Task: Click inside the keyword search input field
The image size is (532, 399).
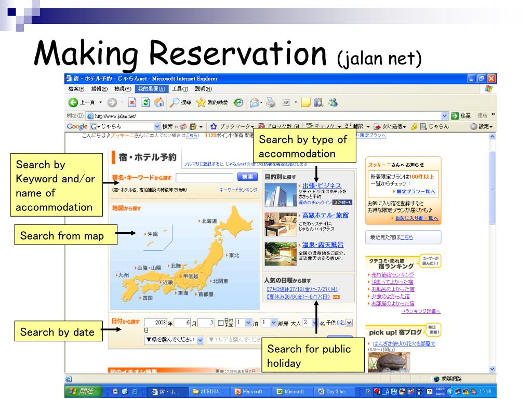Action: tap(204, 178)
